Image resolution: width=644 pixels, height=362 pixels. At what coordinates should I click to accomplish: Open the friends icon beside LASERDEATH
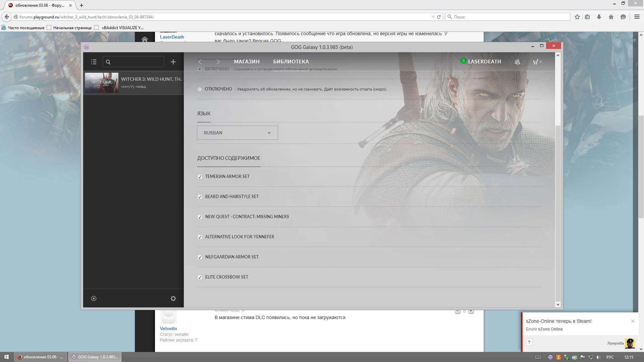pyautogui.click(x=517, y=62)
